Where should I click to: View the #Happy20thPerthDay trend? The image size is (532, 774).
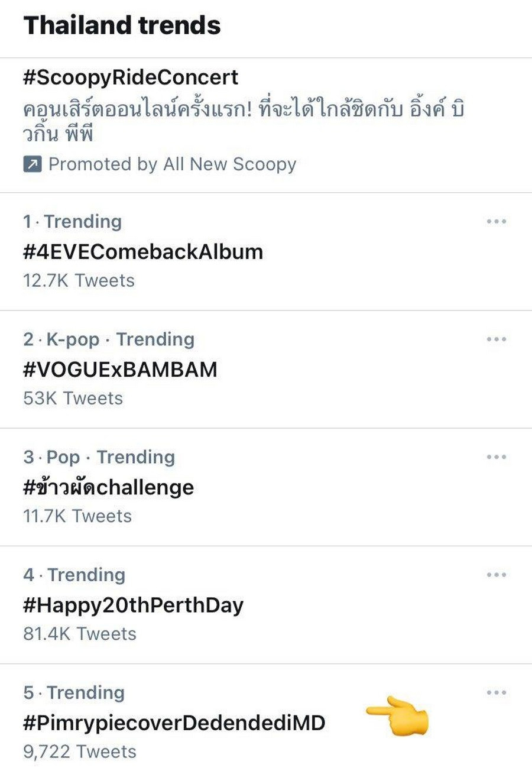tap(133, 605)
